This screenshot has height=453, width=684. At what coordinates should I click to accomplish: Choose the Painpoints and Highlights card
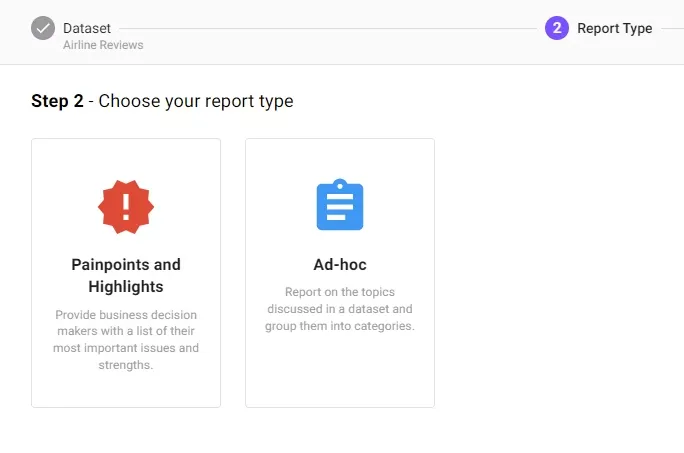click(126, 273)
